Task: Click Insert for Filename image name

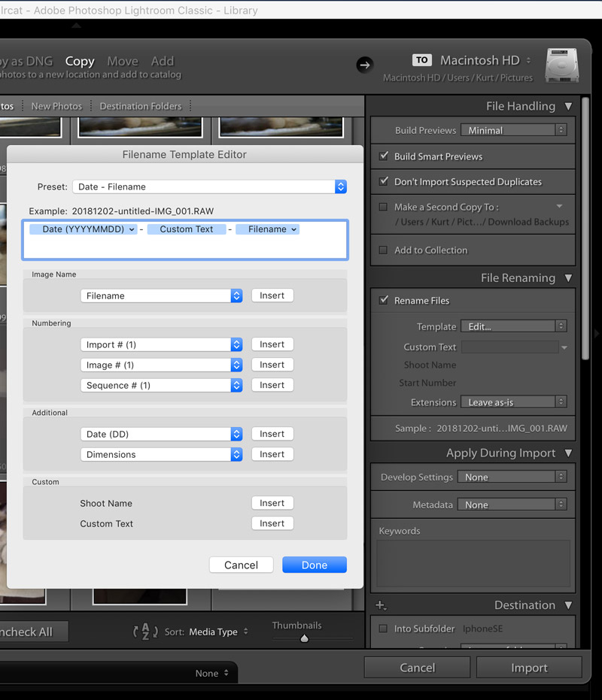Action: (x=272, y=295)
